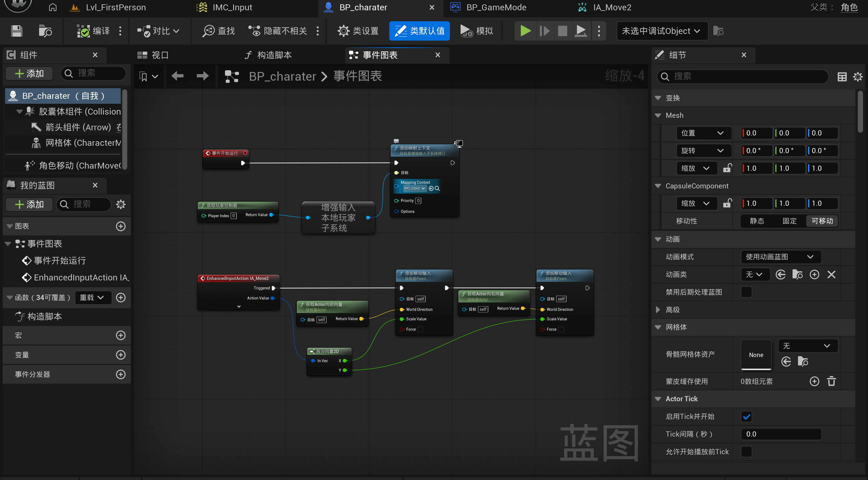Open My Blueprint settings gear
This screenshot has width=868, height=480.
(121, 204)
